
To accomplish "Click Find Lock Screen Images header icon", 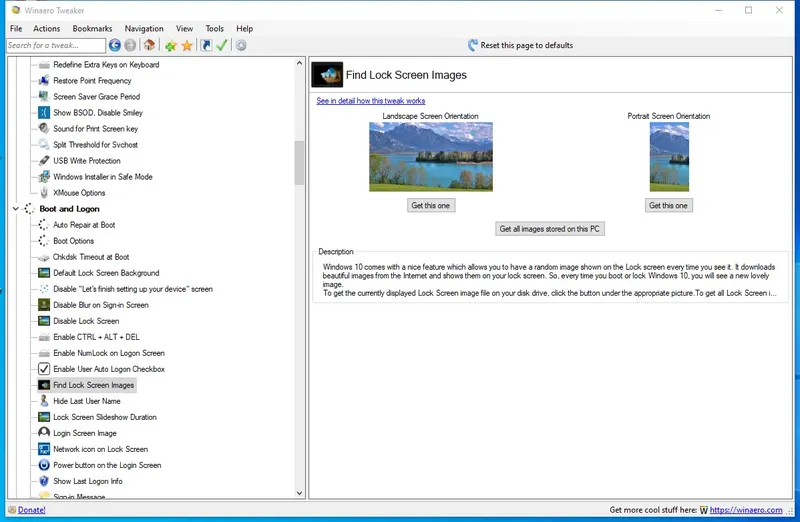I will pyautogui.click(x=327, y=75).
